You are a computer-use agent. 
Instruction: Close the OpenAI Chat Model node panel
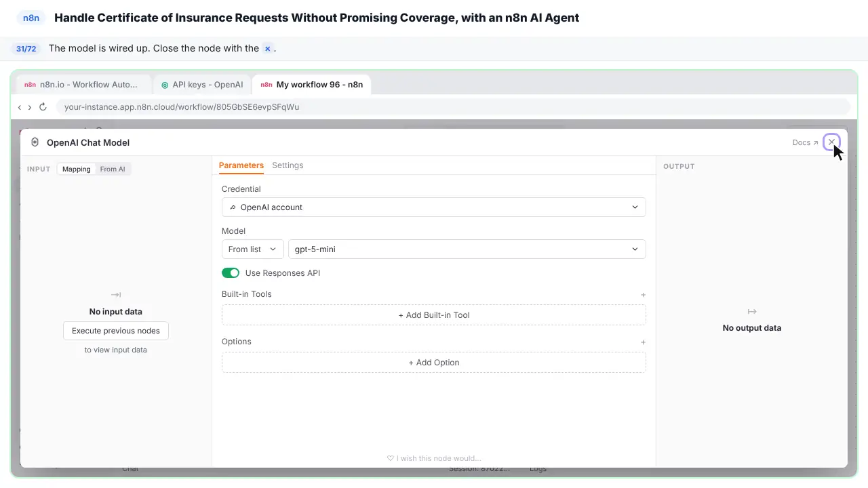[831, 142]
